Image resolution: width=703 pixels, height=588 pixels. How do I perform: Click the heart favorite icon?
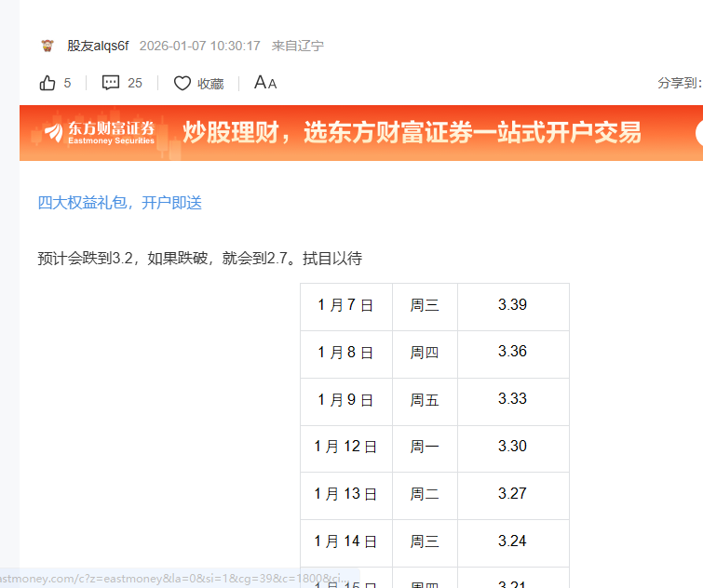click(182, 83)
